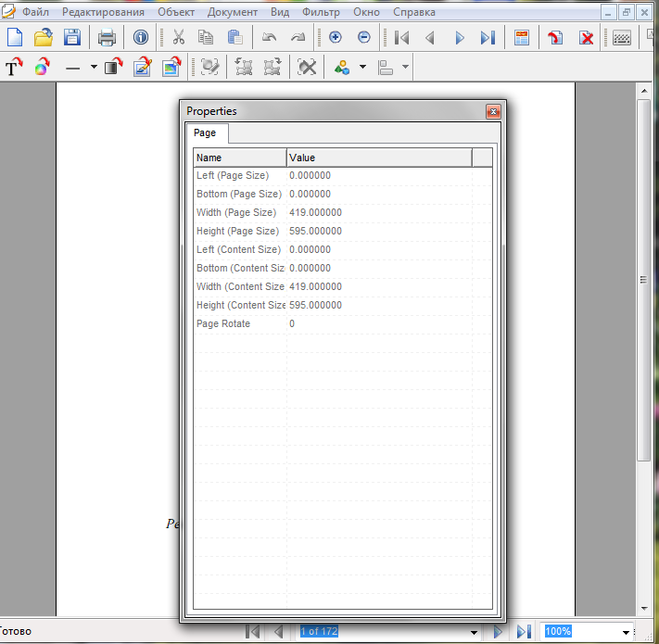Save the document using the floppy disk icon
Screen dimensions: 659x644
71,38
